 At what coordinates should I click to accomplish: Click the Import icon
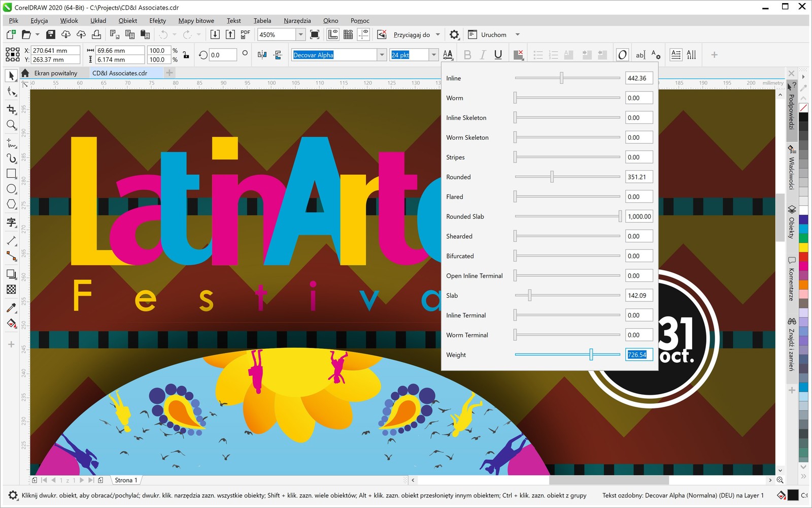click(x=215, y=35)
